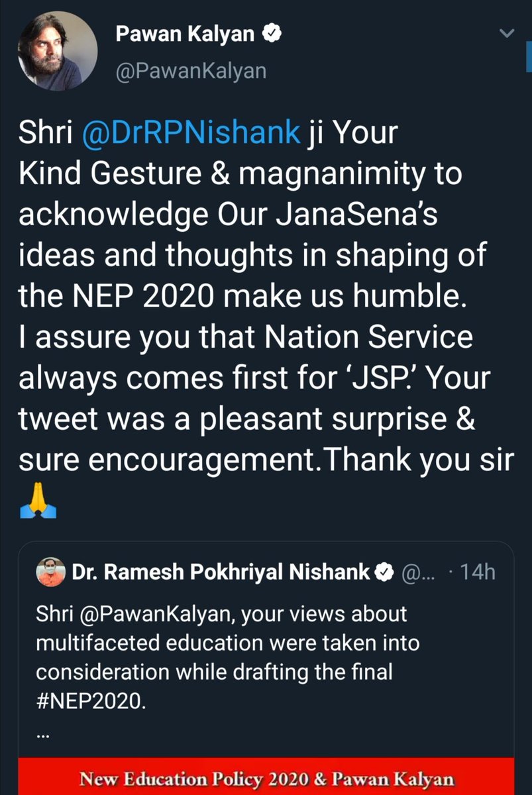Click the Pawan Kalyan display name

pyautogui.click(x=186, y=35)
